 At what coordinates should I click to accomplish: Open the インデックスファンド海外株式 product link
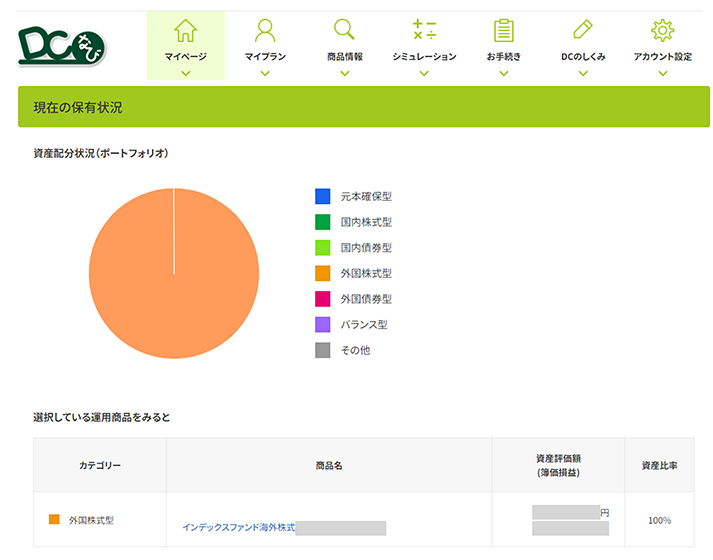(239, 527)
